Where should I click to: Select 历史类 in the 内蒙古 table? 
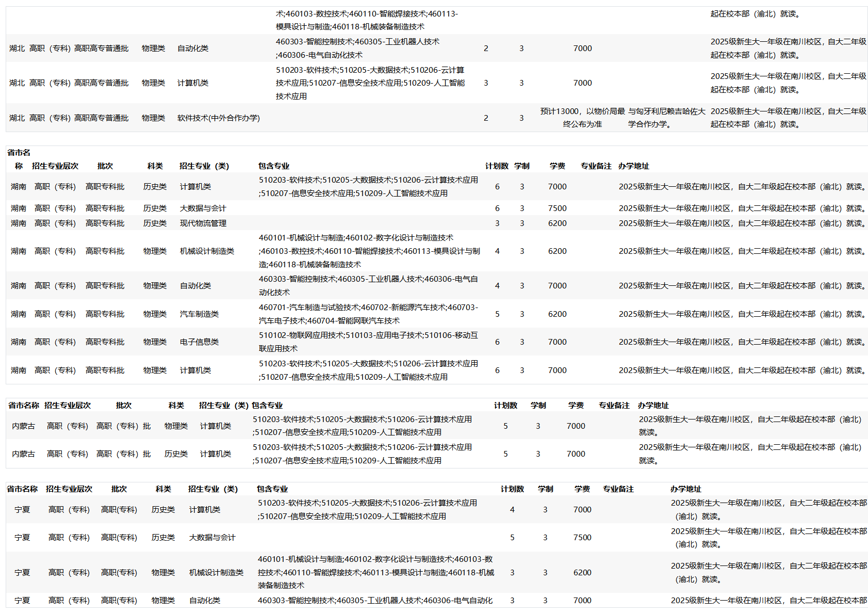(x=176, y=454)
